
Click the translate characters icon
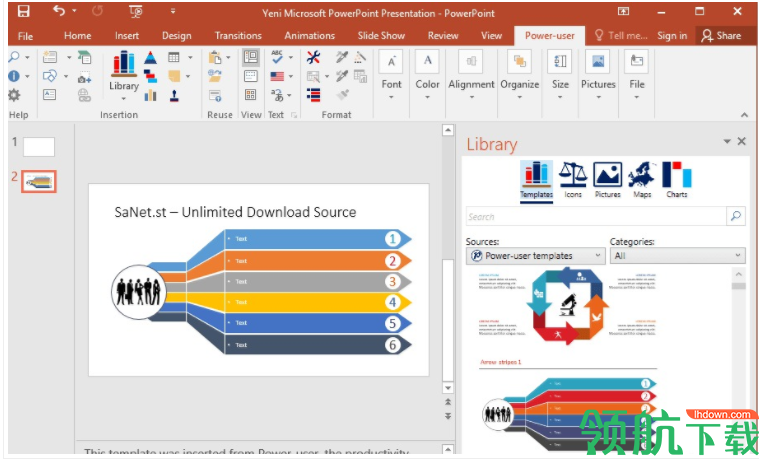coord(277,95)
